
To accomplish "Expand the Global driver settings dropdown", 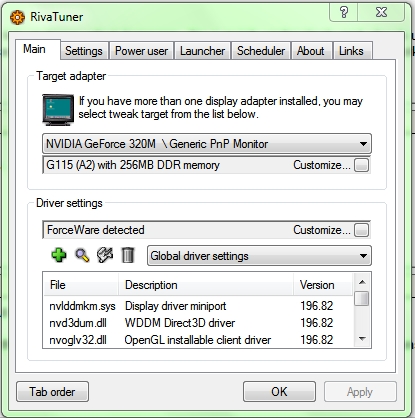I will (259, 256).
